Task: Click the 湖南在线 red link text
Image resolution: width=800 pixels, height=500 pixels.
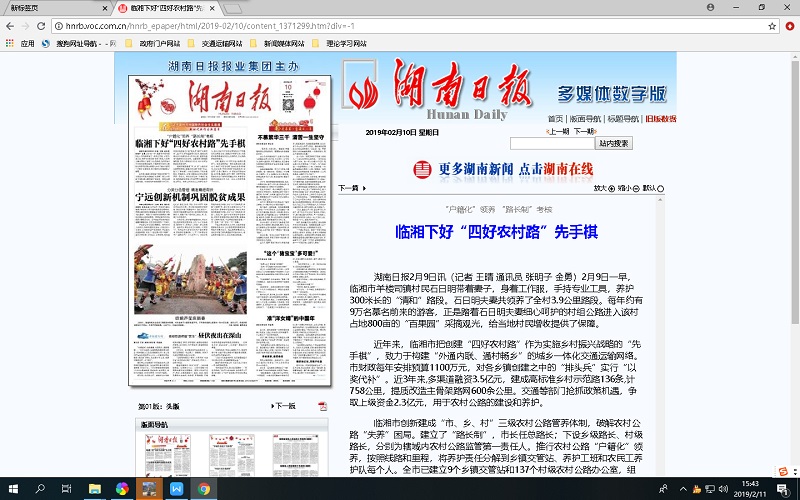Action: [x=568, y=169]
